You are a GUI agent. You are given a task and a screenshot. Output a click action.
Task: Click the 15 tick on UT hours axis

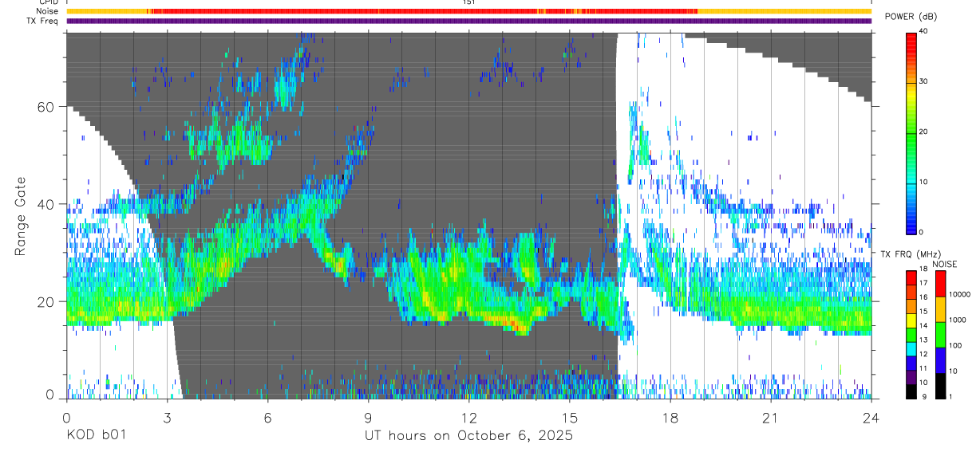coord(569,418)
